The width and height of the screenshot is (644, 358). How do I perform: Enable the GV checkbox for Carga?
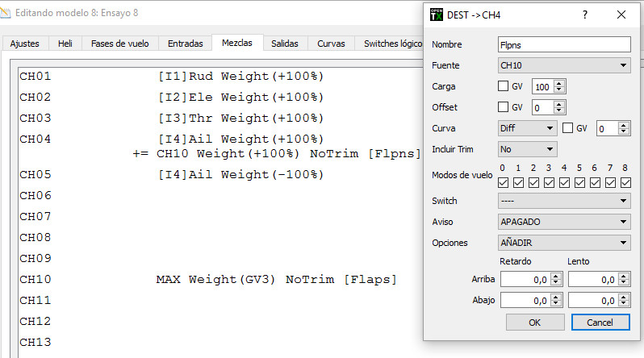(x=504, y=86)
